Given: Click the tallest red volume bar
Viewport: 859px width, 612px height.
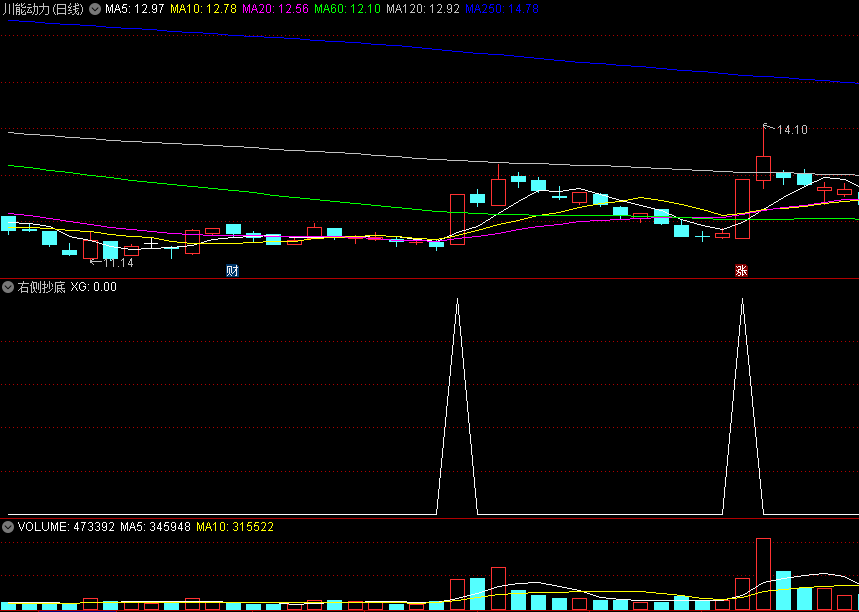Looking at the screenshot, I should coord(763,574).
